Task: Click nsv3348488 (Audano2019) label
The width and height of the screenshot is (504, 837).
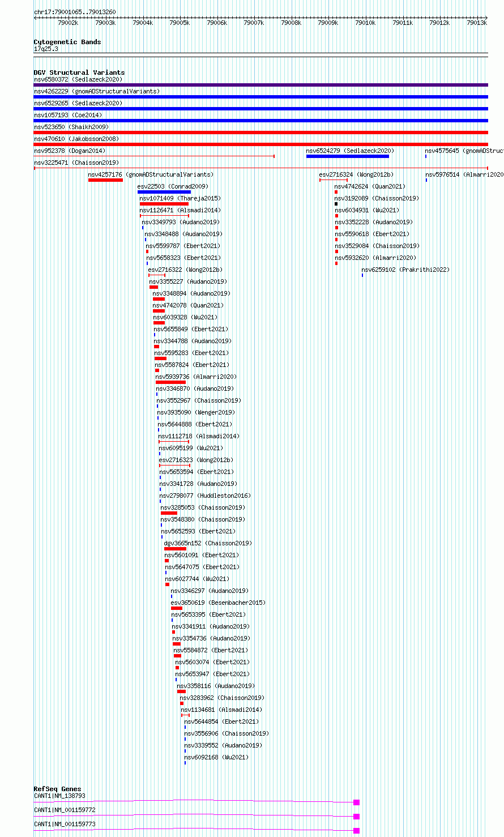Action: tap(183, 234)
